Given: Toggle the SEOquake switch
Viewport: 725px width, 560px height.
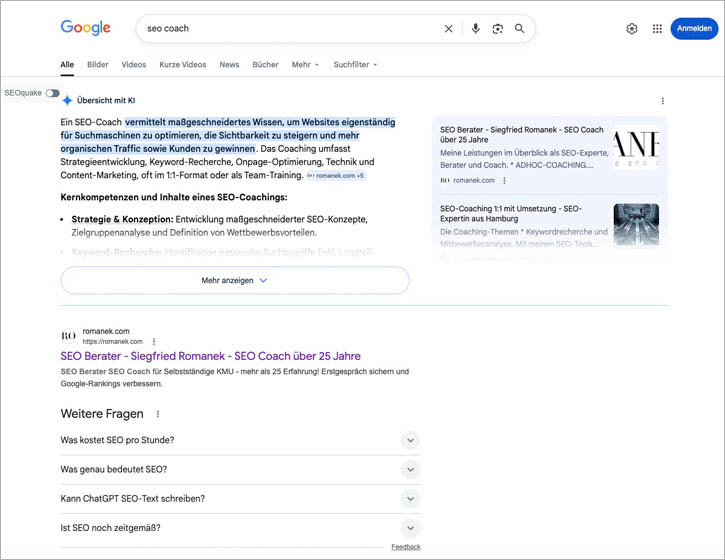Looking at the screenshot, I should coord(53,93).
